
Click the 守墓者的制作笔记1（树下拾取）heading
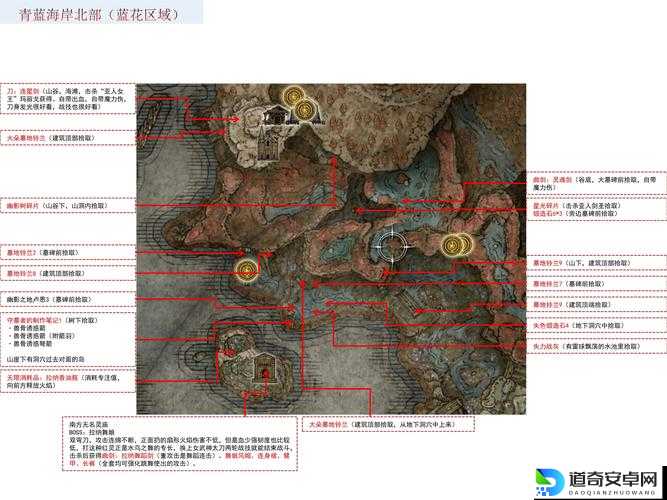[x=52, y=320]
